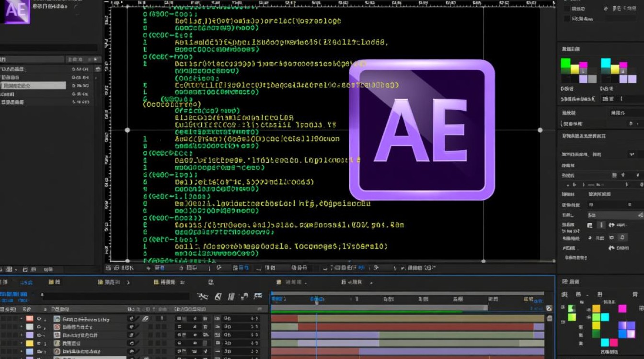Pick the pink swatch beside cyan at the bottom of the lower-right panel
The image size is (644, 359).
pos(614,343)
